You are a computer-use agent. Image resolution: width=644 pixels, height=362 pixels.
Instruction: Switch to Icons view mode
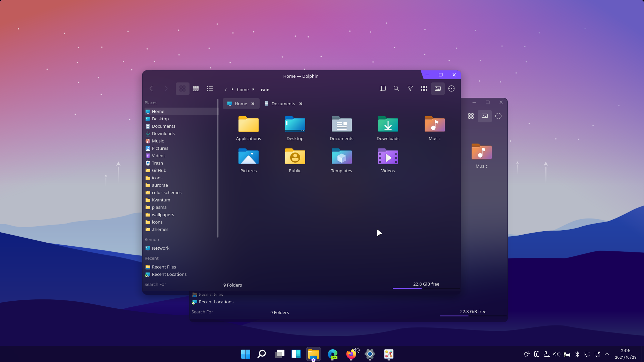[x=182, y=88]
